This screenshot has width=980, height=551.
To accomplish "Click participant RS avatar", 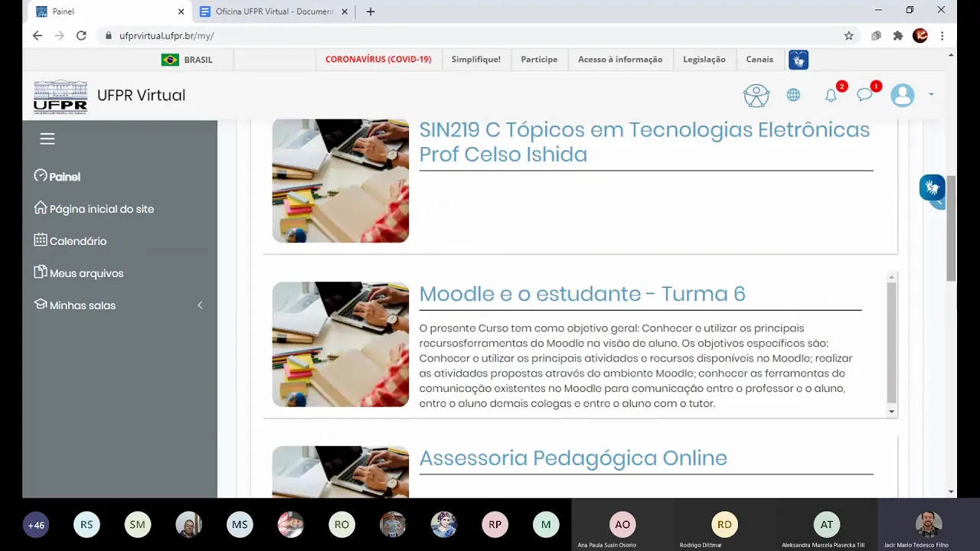I will coord(87,525).
